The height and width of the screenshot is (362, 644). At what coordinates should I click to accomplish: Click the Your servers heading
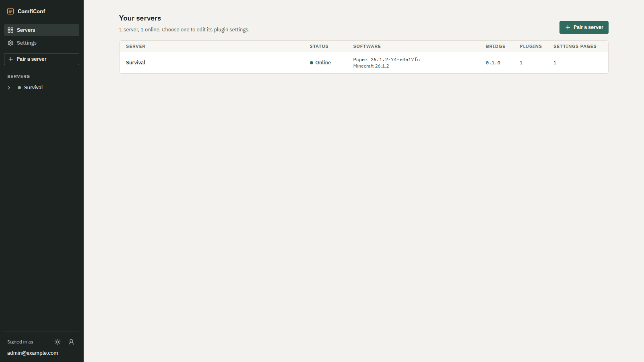(140, 18)
